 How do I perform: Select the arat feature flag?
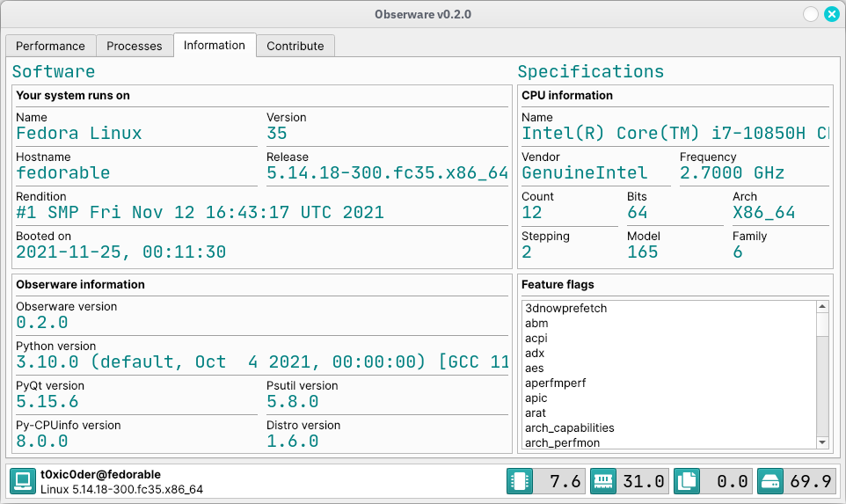pyautogui.click(x=669, y=413)
